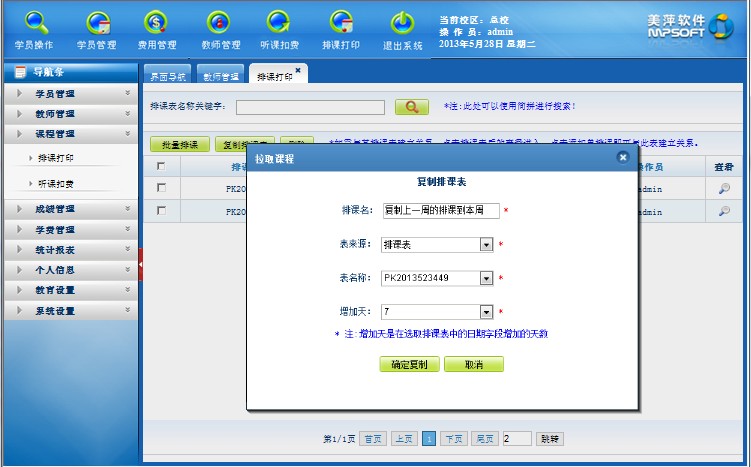Open the 表来源 dropdown

point(486,244)
